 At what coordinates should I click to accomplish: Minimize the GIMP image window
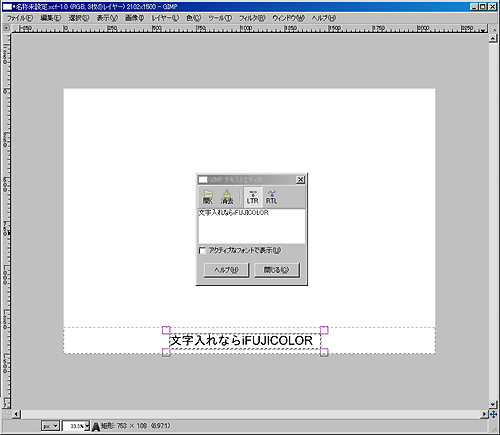coord(474,6)
